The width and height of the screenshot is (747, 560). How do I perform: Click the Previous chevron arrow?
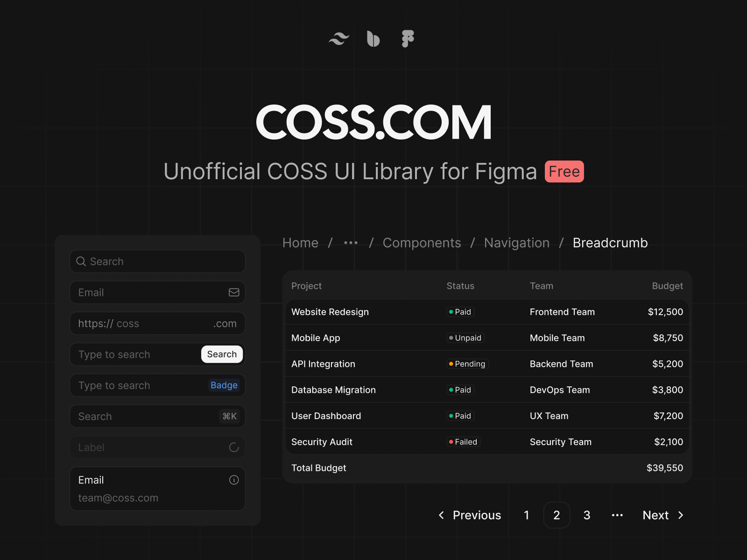[441, 515]
